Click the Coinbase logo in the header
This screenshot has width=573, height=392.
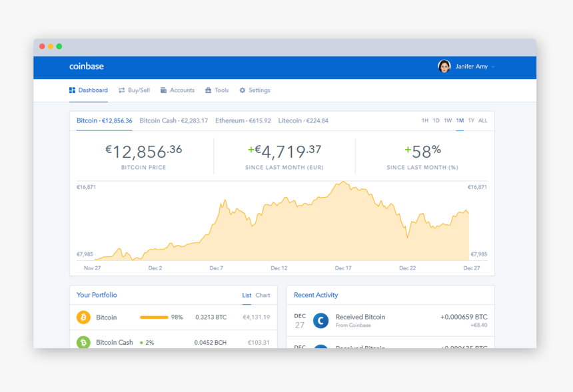pos(86,67)
